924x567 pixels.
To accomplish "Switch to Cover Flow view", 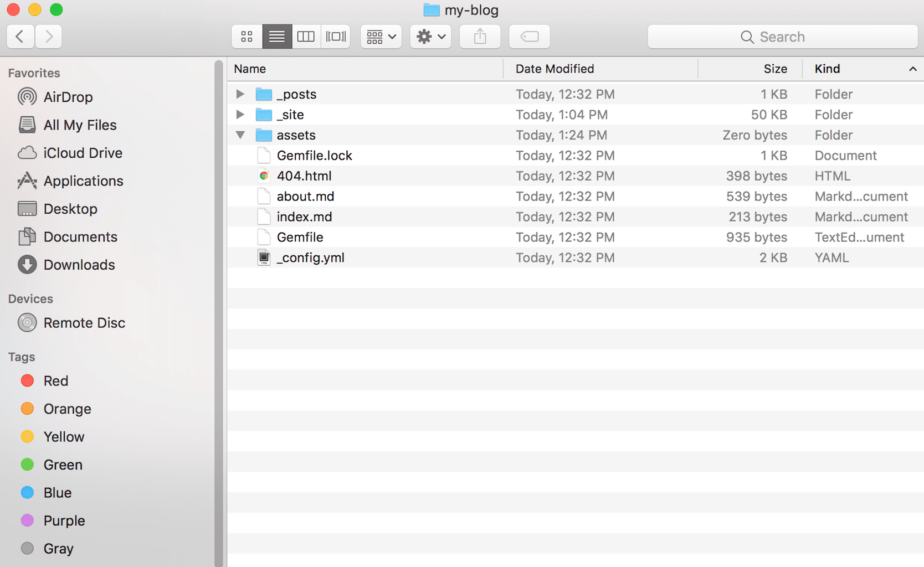I will [336, 37].
